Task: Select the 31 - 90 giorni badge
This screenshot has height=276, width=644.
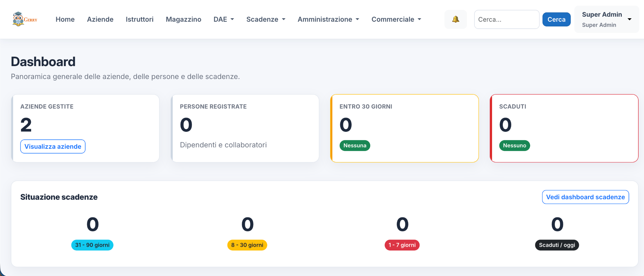Action: coord(92,245)
